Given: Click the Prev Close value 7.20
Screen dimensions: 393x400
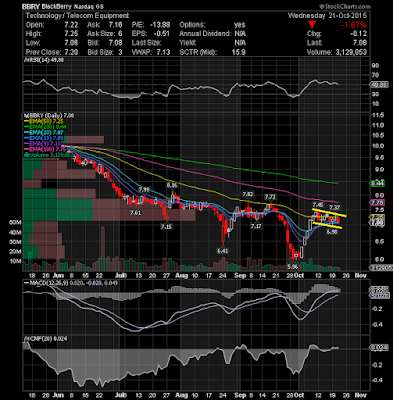Looking at the screenshot, I should pyautogui.click(x=71, y=52).
